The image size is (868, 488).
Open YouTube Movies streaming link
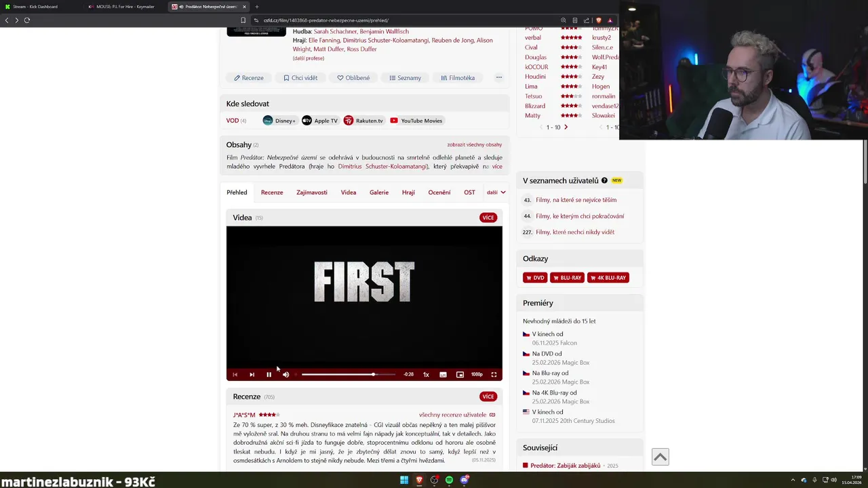pyautogui.click(x=416, y=121)
